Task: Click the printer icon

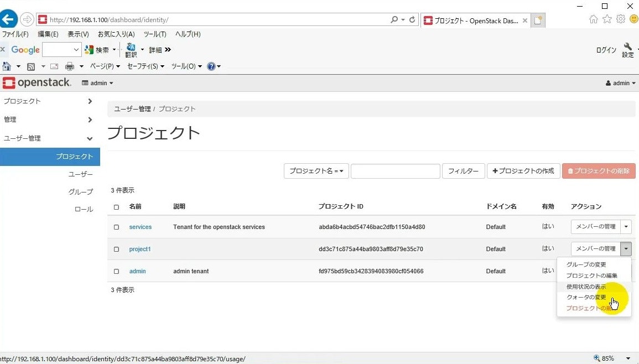Action: [70, 66]
